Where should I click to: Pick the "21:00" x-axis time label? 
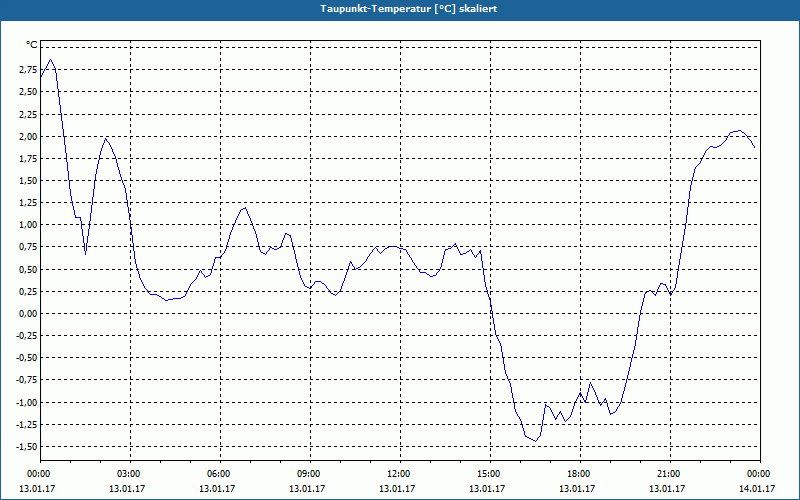(668, 474)
